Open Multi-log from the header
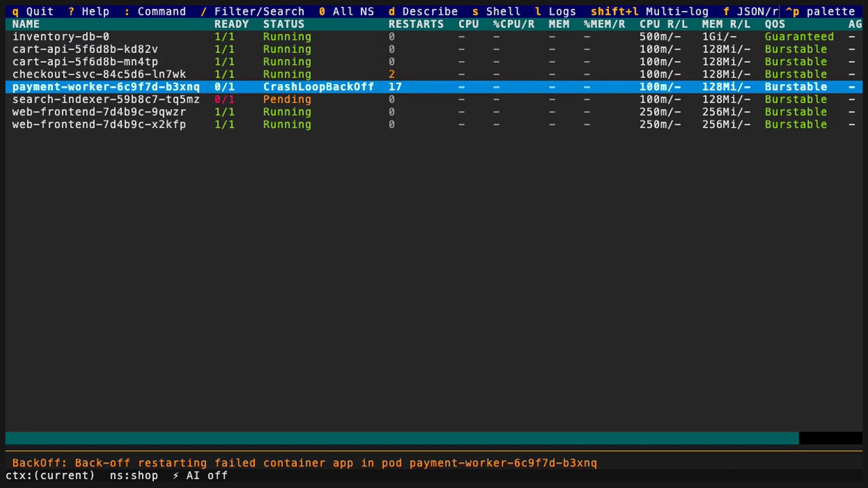868x488 pixels. click(x=650, y=12)
